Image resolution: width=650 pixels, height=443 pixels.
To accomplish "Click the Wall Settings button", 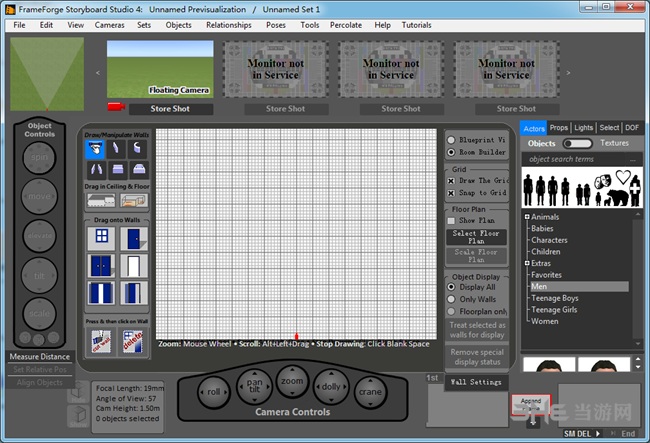I will coord(476,382).
